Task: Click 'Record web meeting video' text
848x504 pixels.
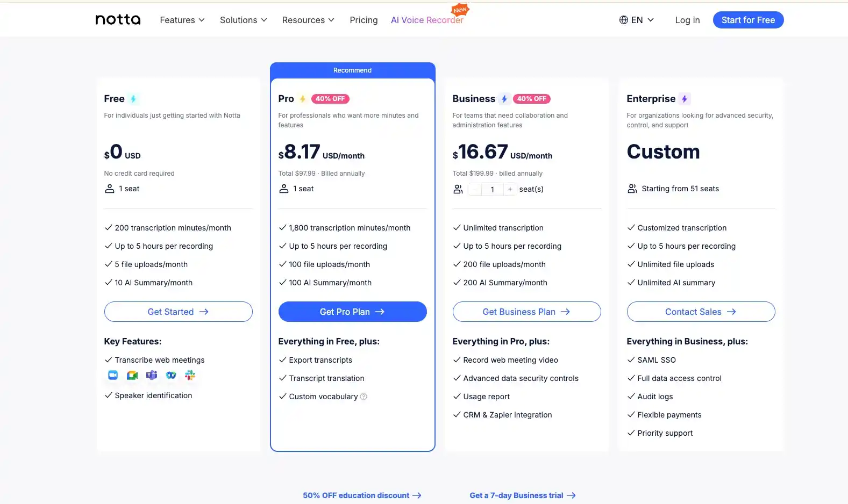Action: [x=510, y=360]
